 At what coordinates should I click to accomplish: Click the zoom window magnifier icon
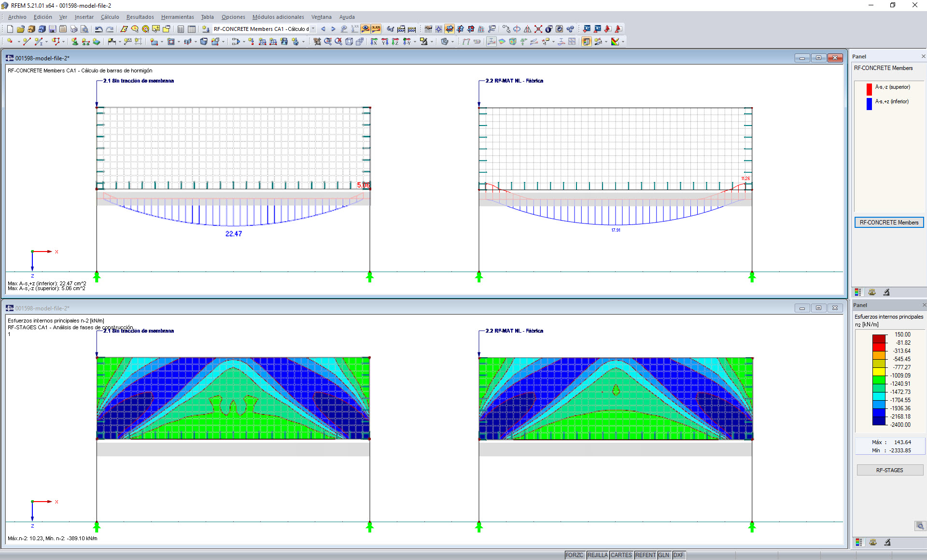[328, 42]
